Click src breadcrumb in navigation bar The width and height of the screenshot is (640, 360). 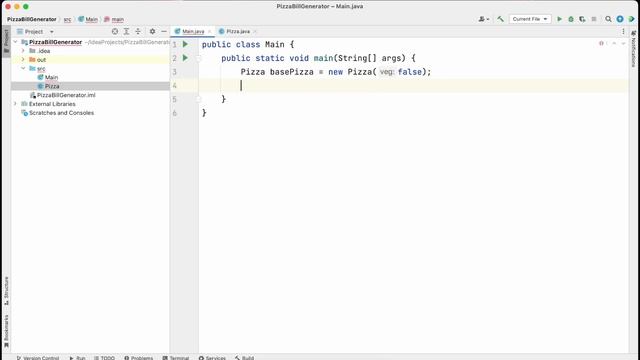67,19
